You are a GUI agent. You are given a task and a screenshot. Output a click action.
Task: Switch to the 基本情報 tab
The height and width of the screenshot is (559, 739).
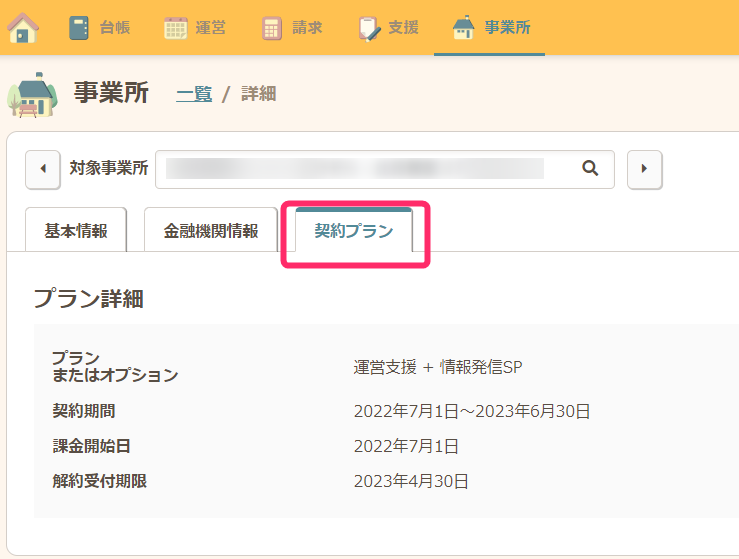tap(76, 231)
